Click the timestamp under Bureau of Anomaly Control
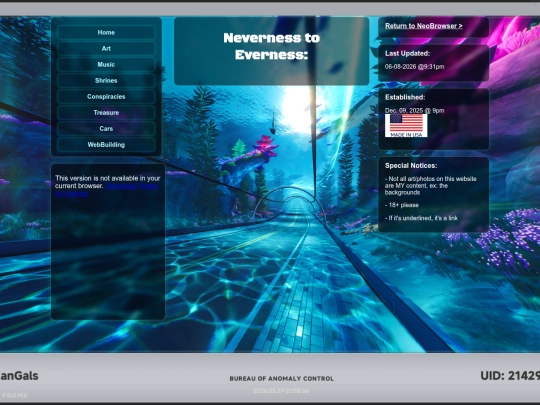540x405 pixels. click(281, 391)
